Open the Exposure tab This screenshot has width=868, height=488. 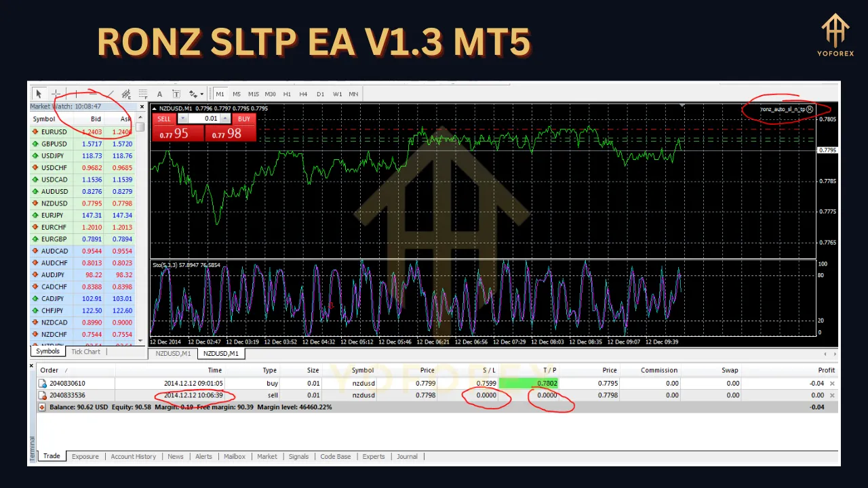point(85,456)
